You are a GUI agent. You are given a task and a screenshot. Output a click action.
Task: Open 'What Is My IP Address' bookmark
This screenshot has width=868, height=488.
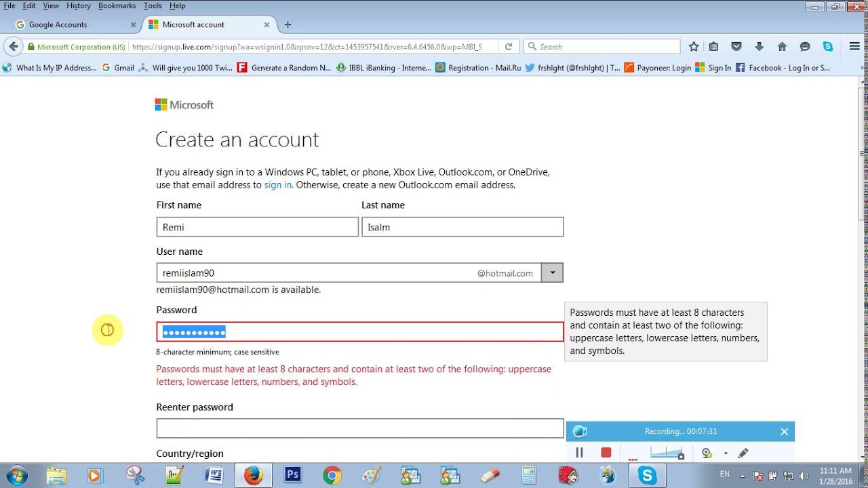click(50, 68)
